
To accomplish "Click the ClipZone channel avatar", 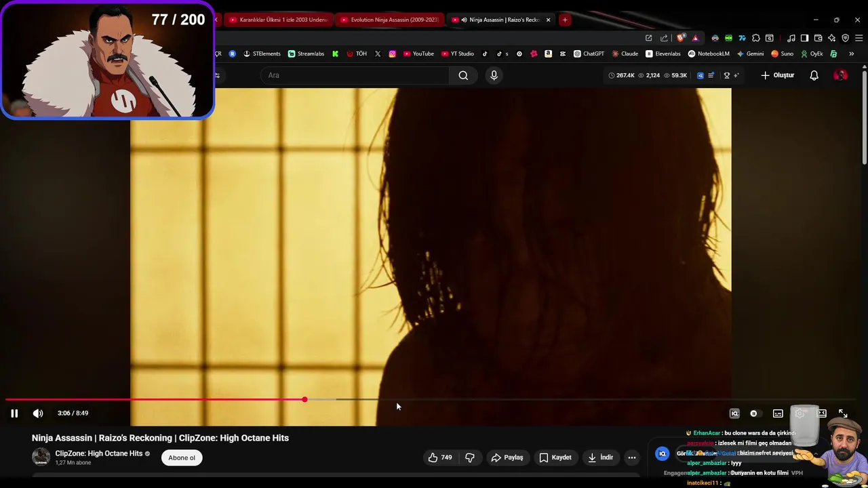I will 41,457.
